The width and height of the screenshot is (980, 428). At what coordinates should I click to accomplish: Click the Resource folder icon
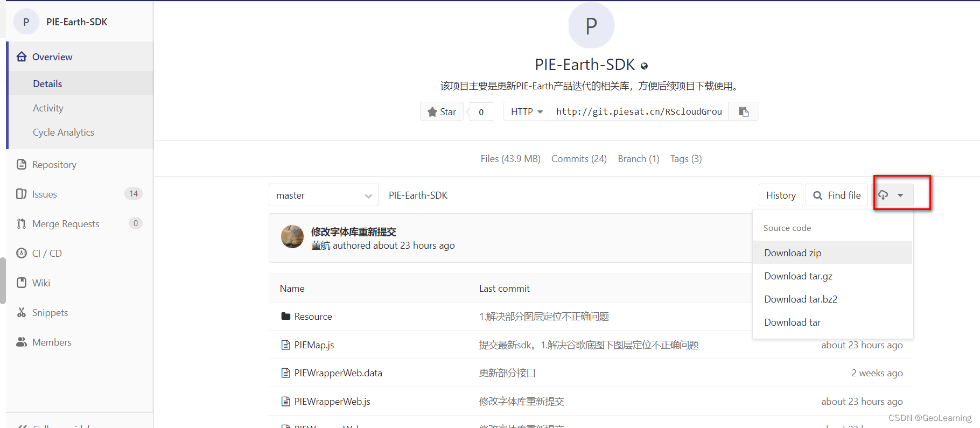(x=286, y=316)
